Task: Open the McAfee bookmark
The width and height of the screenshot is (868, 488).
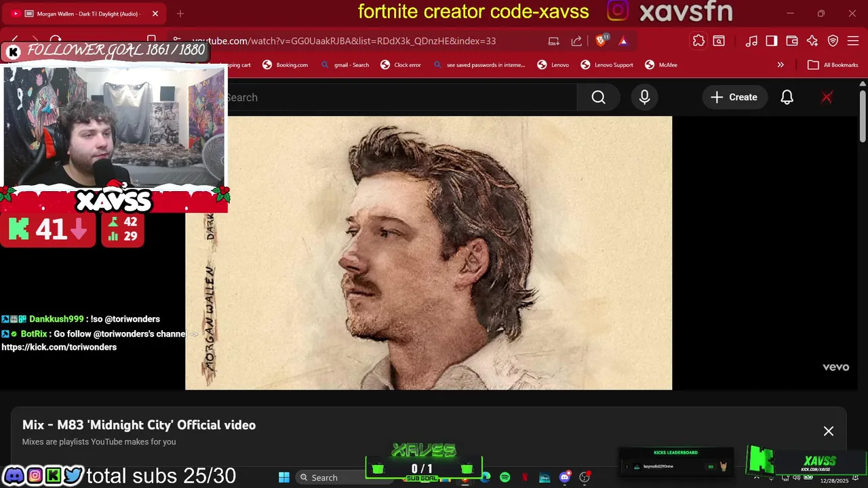Action: pos(661,65)
